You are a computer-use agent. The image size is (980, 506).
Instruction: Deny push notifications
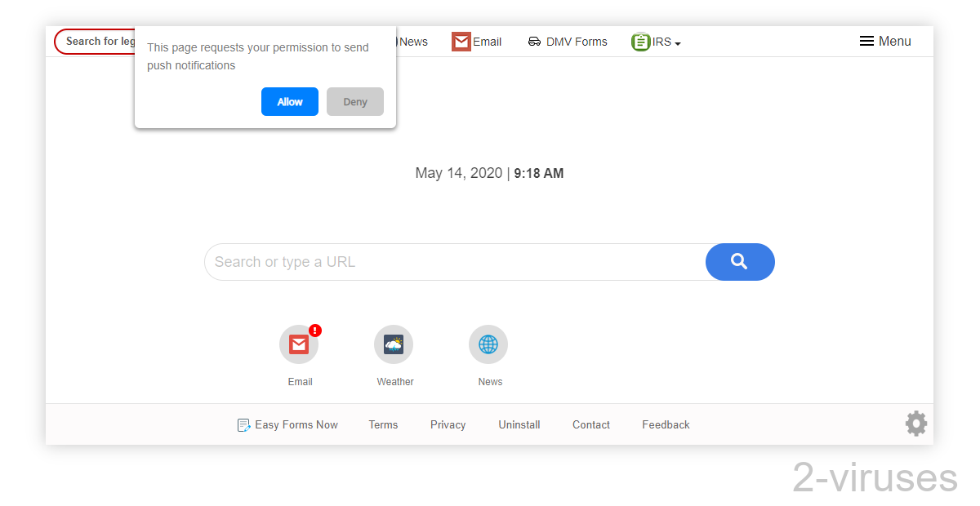(354, 101)
